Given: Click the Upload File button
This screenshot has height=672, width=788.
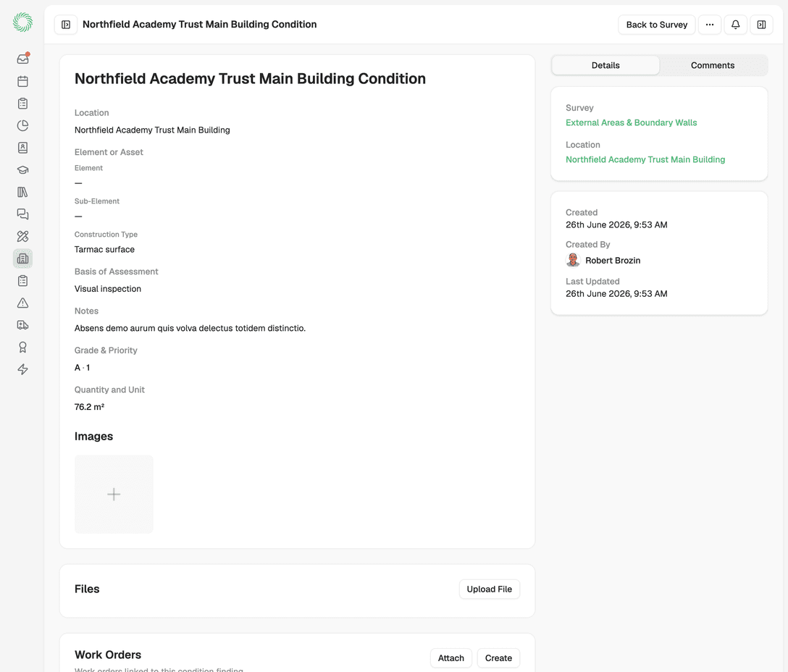Looking at the screenshot, I should pos(490,589).
